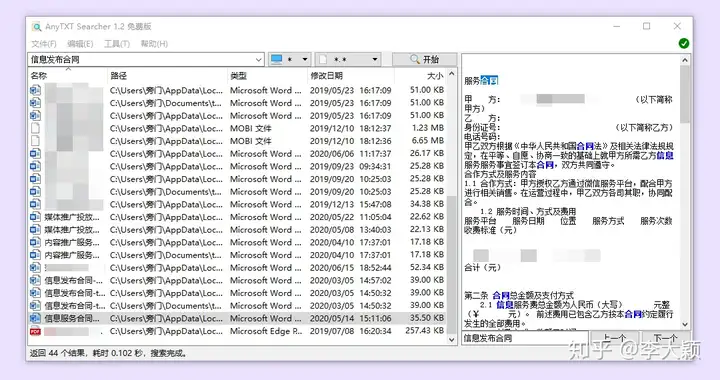Click the preview pane scrollbar thumb
Screen dimensions: 720x380
click(685, 94)
